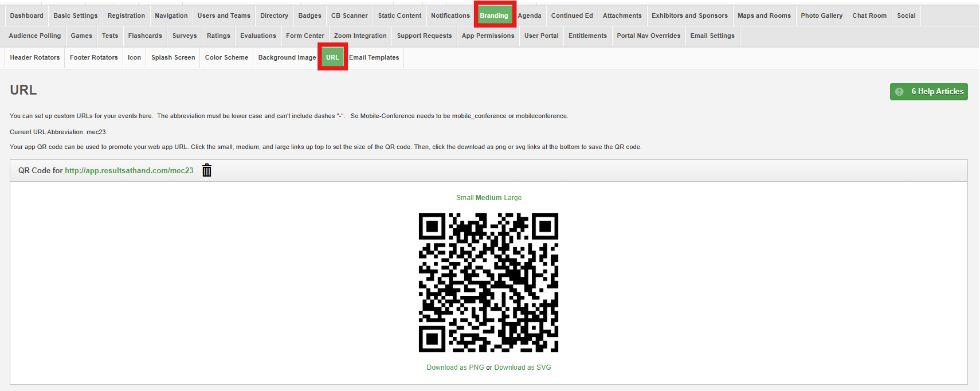Switch to the Branding tab
The image size is (980, 391).
[x=494, y=15]
